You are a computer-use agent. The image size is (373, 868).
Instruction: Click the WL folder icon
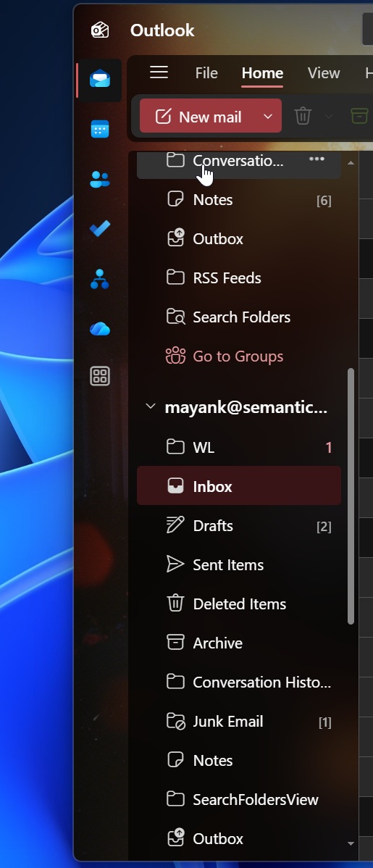point(175,447)
